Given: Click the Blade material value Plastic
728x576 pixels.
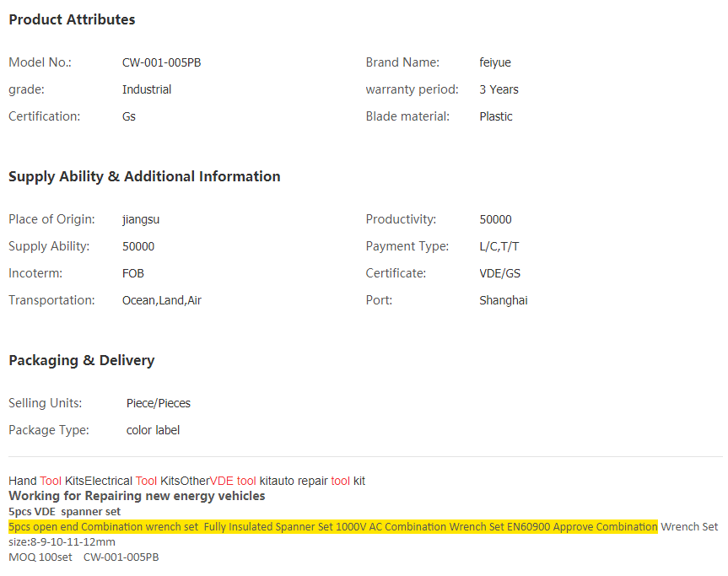Looking at the screenshot, I should point(495,116).
